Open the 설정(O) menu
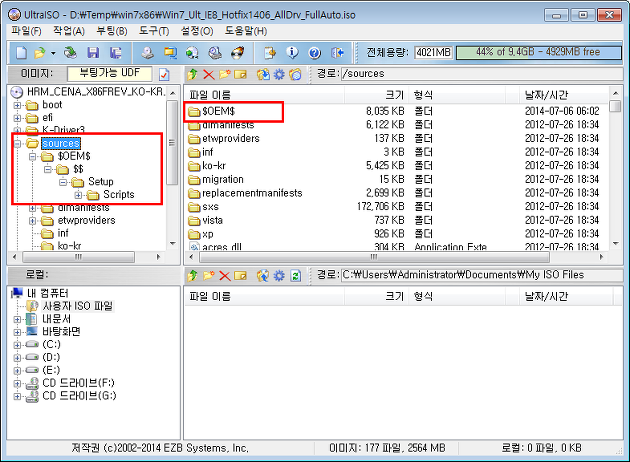 (197, 31)
